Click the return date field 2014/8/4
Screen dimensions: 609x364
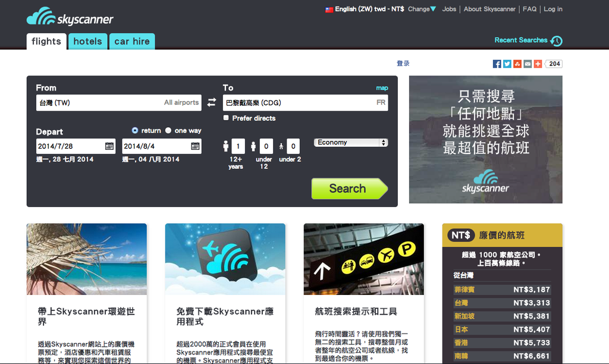point(162,146)
